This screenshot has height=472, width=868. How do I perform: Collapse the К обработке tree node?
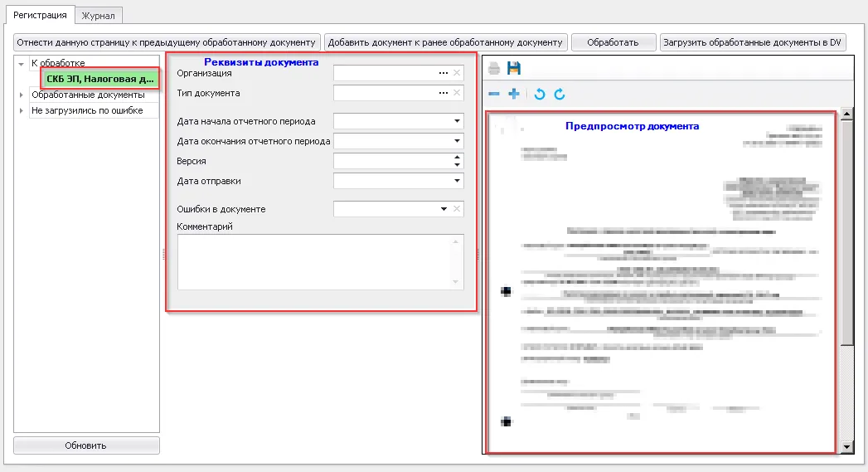(x=22, y=63)
